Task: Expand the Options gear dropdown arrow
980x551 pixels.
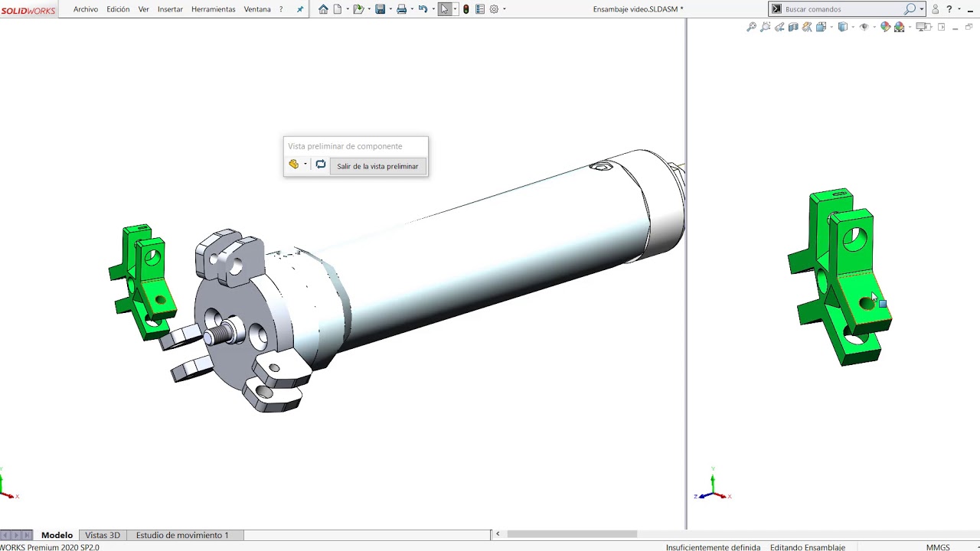Action: point(505,9)
